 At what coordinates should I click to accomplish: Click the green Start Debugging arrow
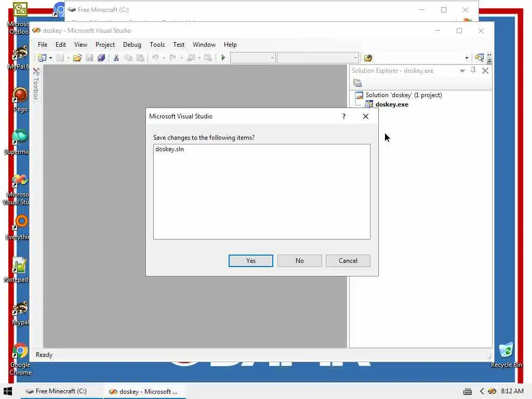click(x=223, y=58)
